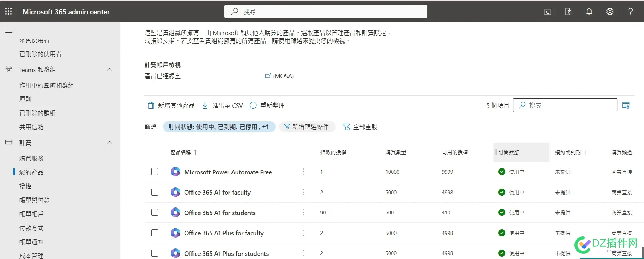Viewport: 644px width, 259px height.
Task: Collapse the Teams 和群組 section chevron
Action: (x=109, y=69)
